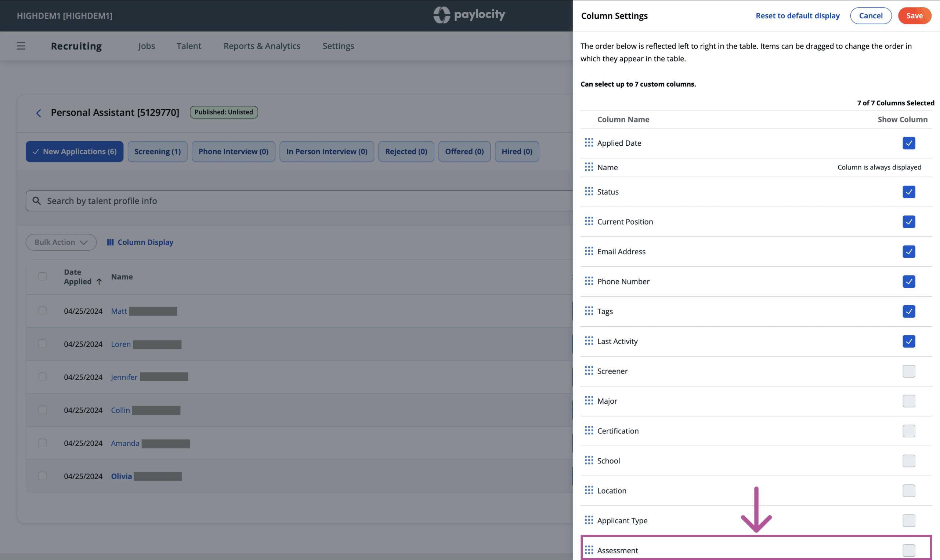
Task: Select the row checkbox for Olivia
Action: pyautogui.click(x=42, y=476)
